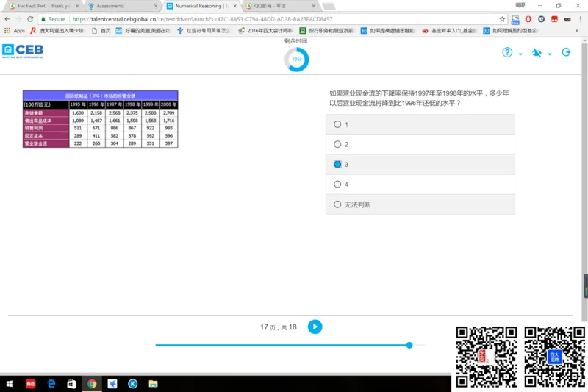Expand the dropdown arrow beside accessibility icon
588x392 pixels.
point(550,54)
